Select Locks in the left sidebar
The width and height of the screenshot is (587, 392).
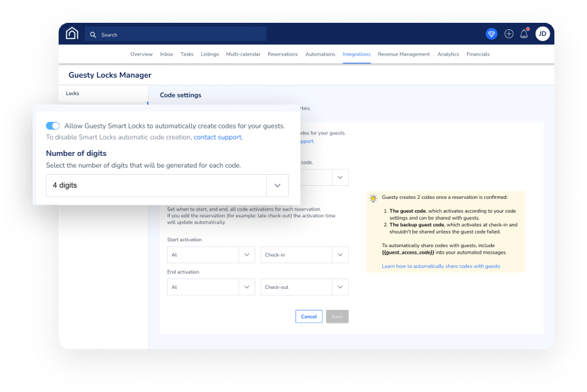72,93
